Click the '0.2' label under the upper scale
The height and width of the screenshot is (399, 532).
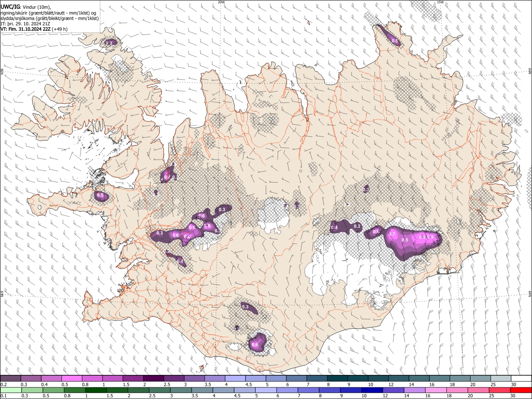point(3,384)
